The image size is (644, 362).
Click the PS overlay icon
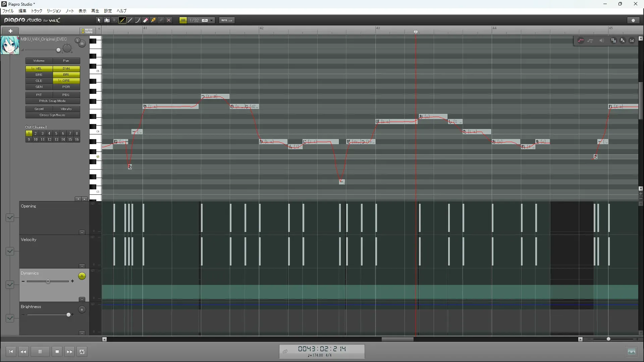pyautogui.click(x=613, y=41)
